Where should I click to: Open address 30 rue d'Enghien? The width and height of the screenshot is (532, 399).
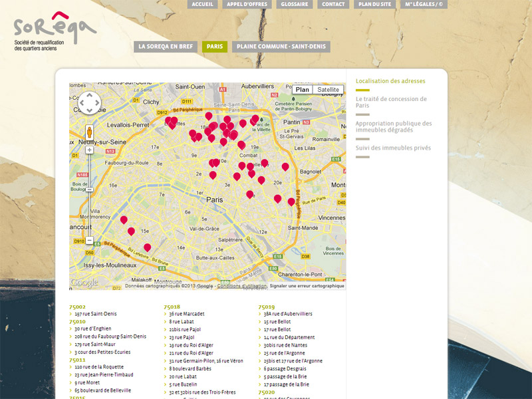point(93,329)
